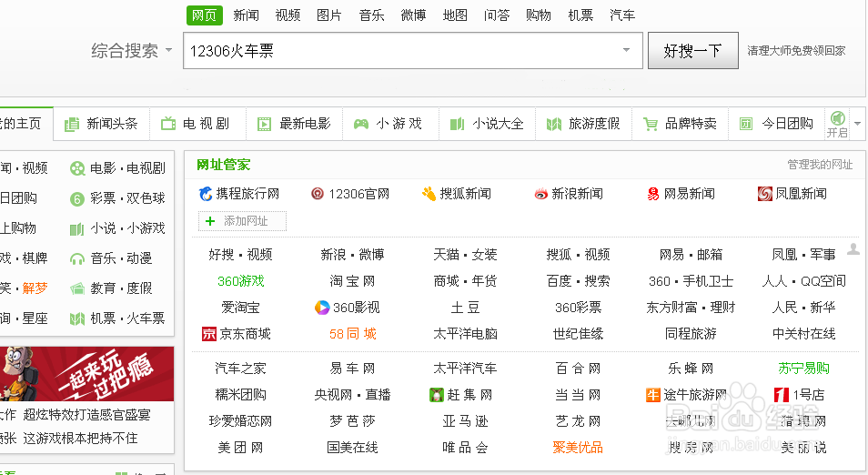Click the Tuniu orange logo icon
This screenshot has height=475, width=868.
tap(653, 395)
